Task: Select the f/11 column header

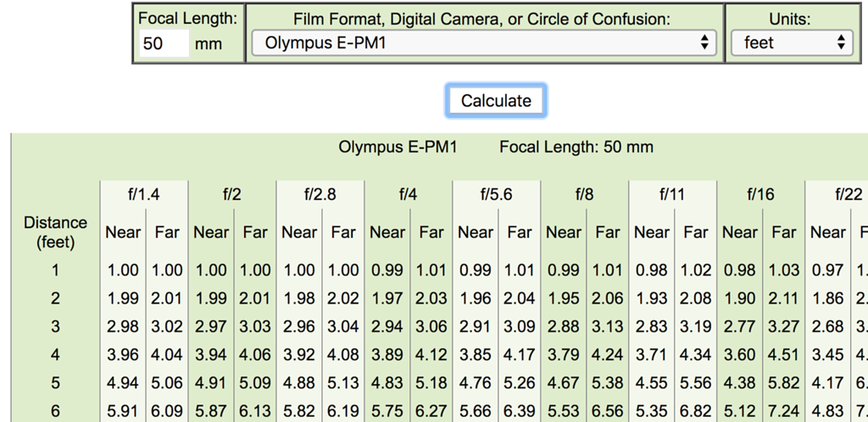Action: (x=672, y=194)
